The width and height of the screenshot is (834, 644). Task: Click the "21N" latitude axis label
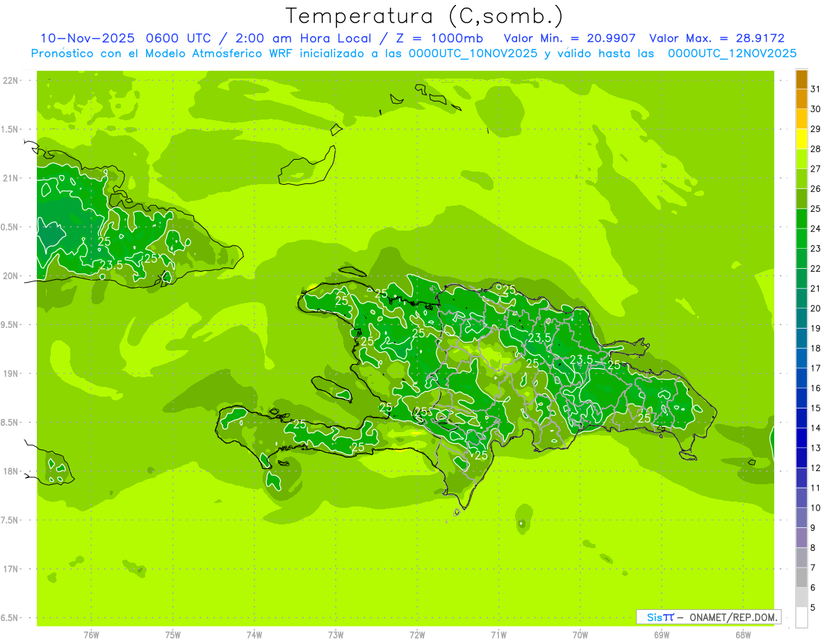click(11, 178)
